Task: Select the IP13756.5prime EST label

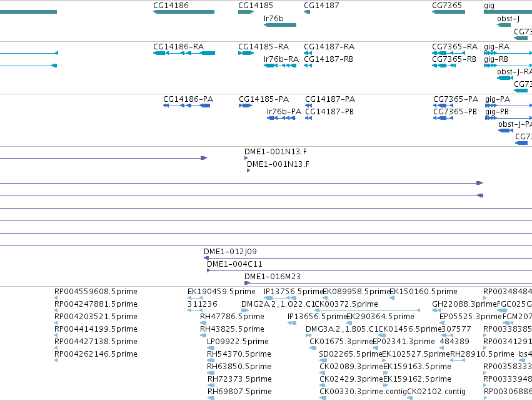Action: [293, 292]
